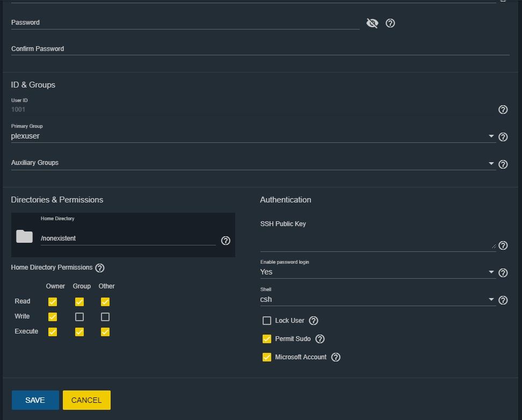This screenshot has height=420, width=522.
Task: Disable the Microsoft Account checkbox
Action: (267, 357)
